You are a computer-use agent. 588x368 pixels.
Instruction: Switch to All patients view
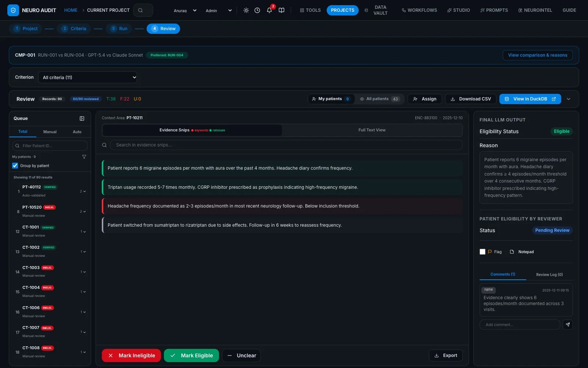click(380, 99)
